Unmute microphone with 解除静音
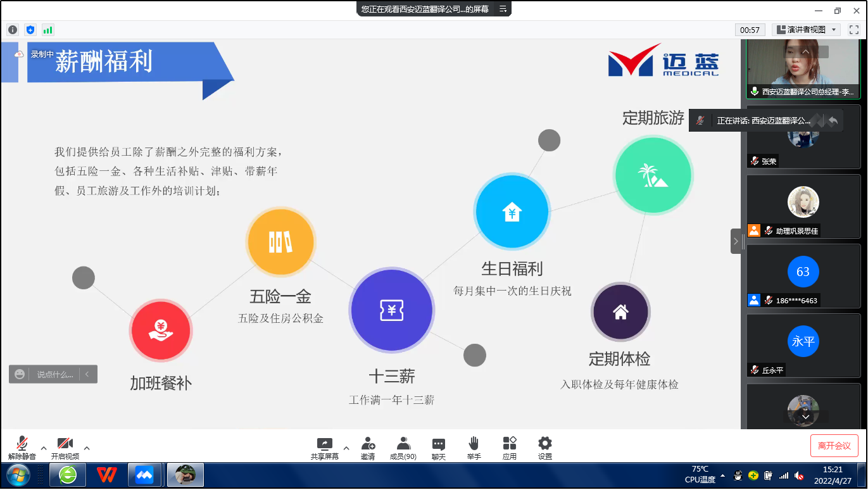Image resolution: width=868 pixels, height=490 pixels. (22, 447)
